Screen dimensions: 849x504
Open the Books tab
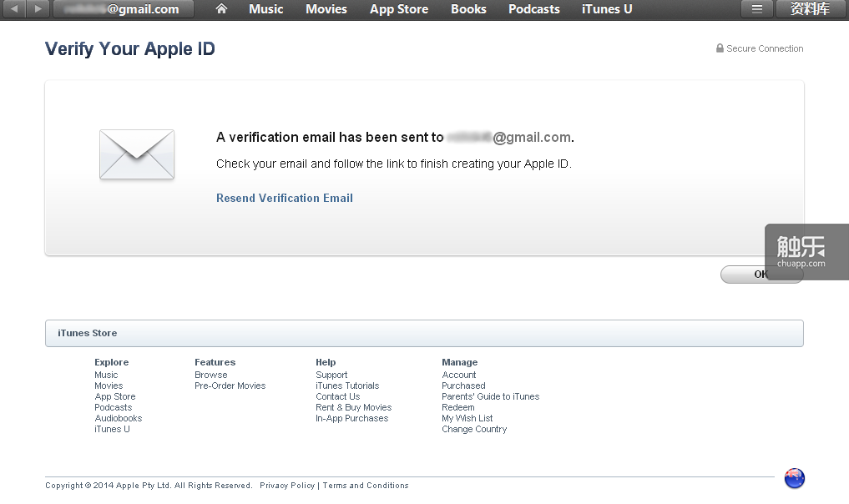coord(468,9)
